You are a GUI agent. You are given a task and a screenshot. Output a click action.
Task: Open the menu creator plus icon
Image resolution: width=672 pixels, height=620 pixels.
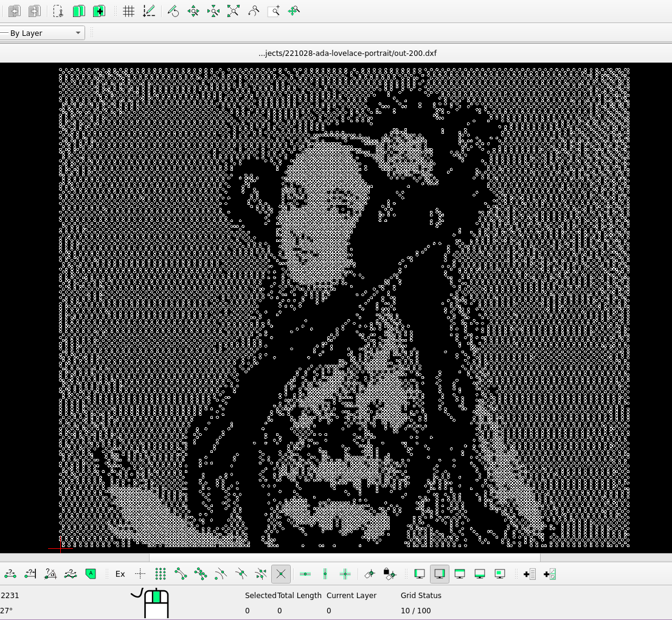pyautogui.click(x=550, y=574)
